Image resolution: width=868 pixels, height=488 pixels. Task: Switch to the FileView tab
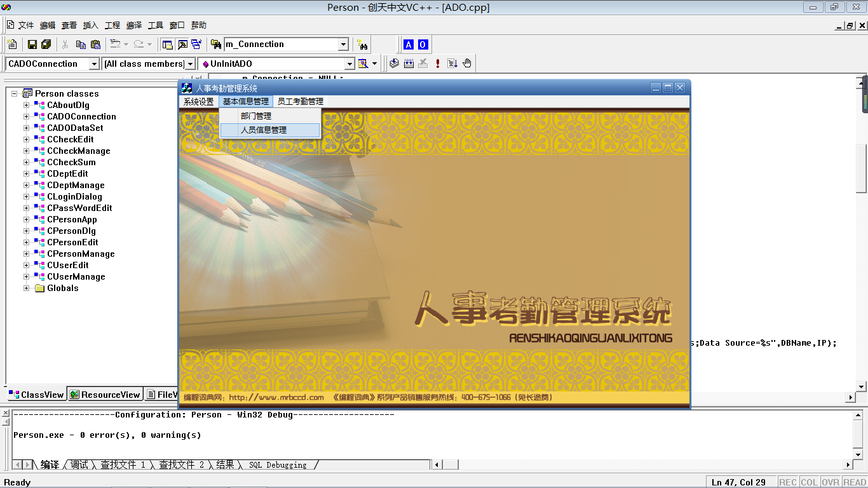[x=161, y=395]
